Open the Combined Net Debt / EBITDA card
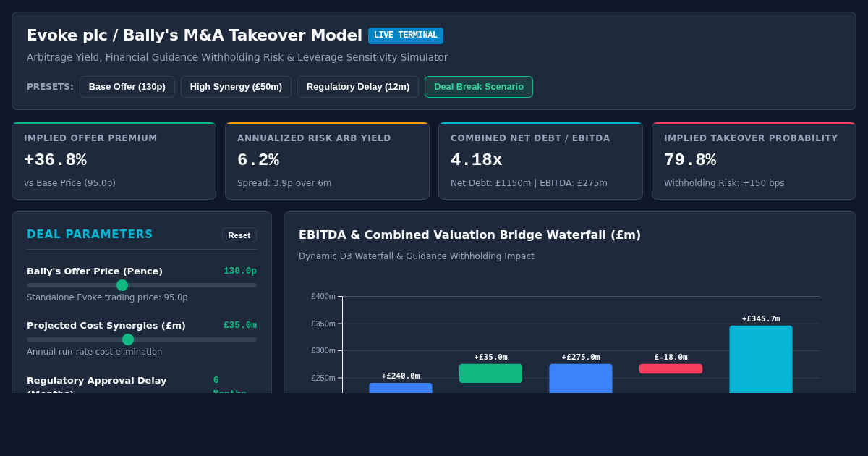868x456 pixels. (x=540, y=161)
